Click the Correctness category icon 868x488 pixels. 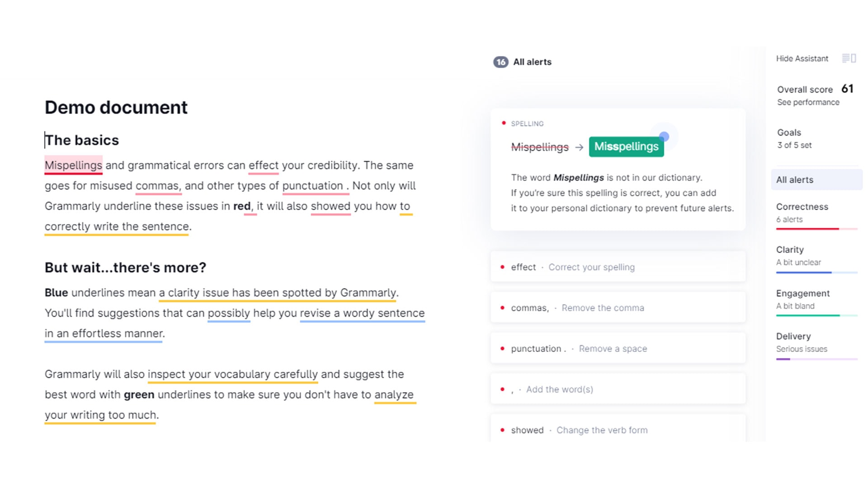pos(802,207)
